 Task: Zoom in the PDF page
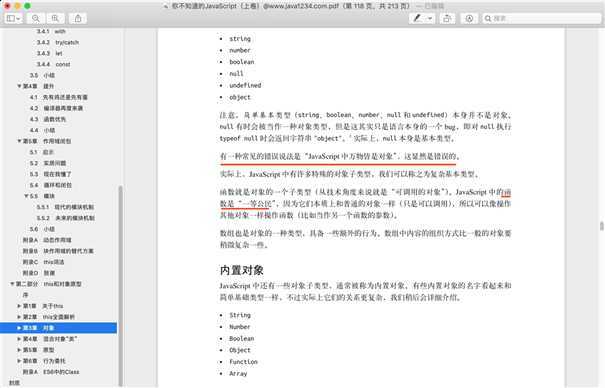click(55, 18)
